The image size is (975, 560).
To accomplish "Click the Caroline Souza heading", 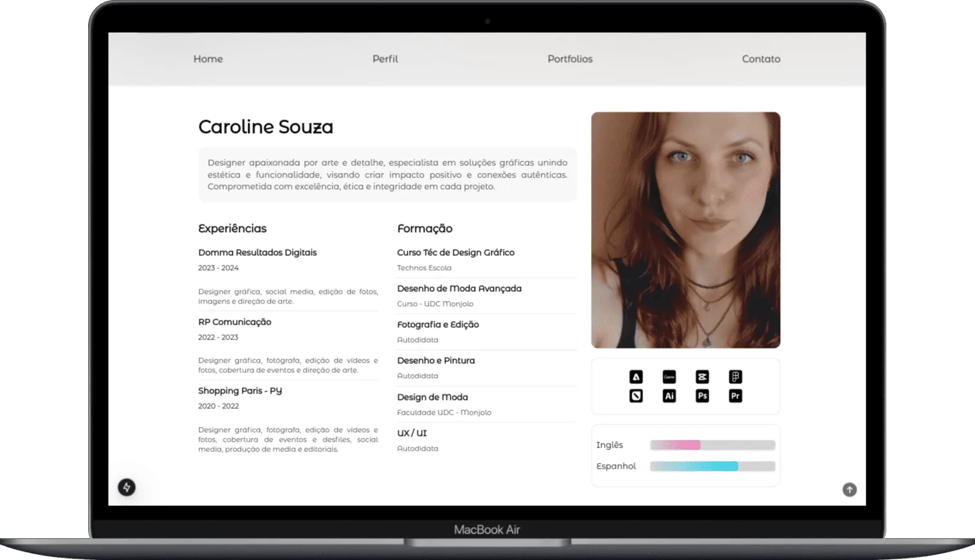I will (x=266, y=127).
